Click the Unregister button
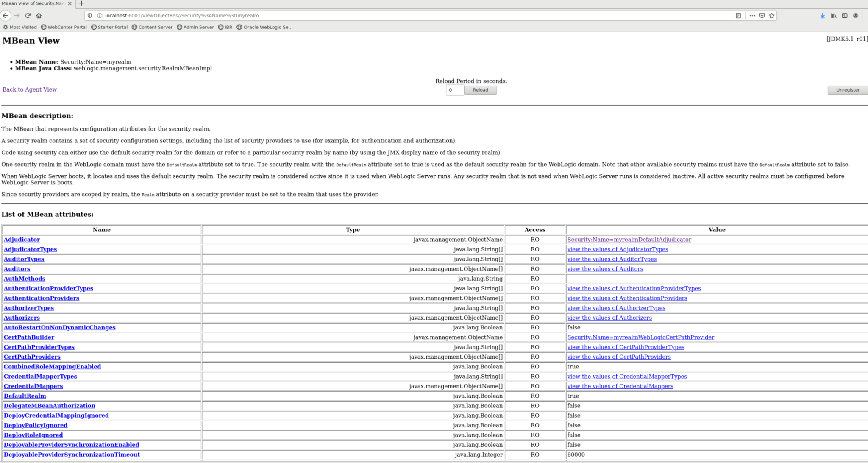868x463 pixels. point(848,90)
